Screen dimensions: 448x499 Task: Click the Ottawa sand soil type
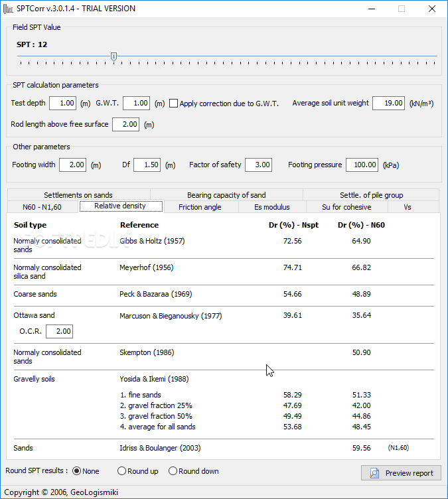[34, 315]
